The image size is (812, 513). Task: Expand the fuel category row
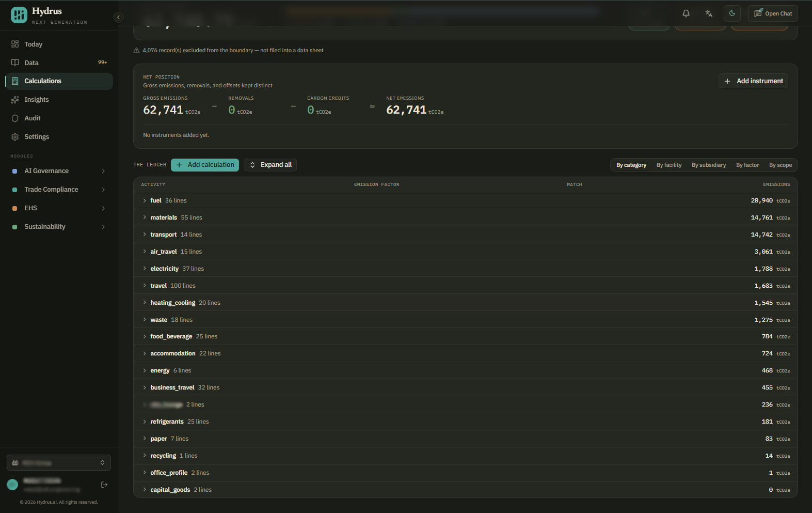pos(465,200)
